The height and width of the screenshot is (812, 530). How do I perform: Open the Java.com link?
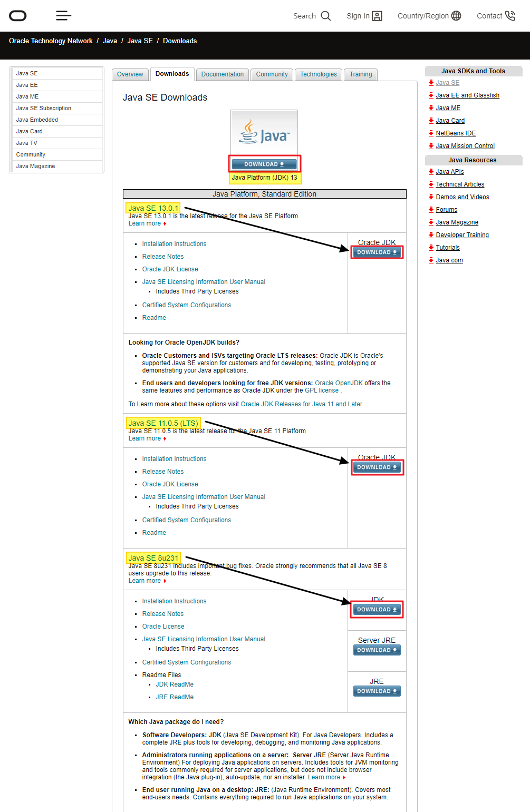pos(449,260)
